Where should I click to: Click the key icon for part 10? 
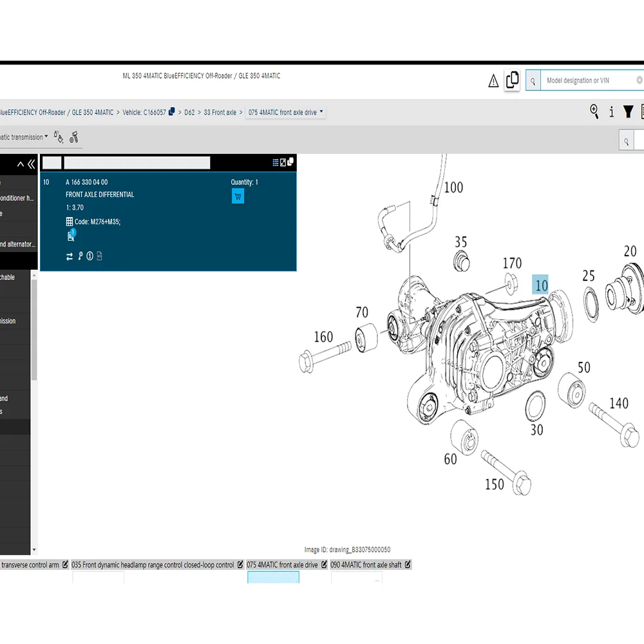tap(80, 256)
